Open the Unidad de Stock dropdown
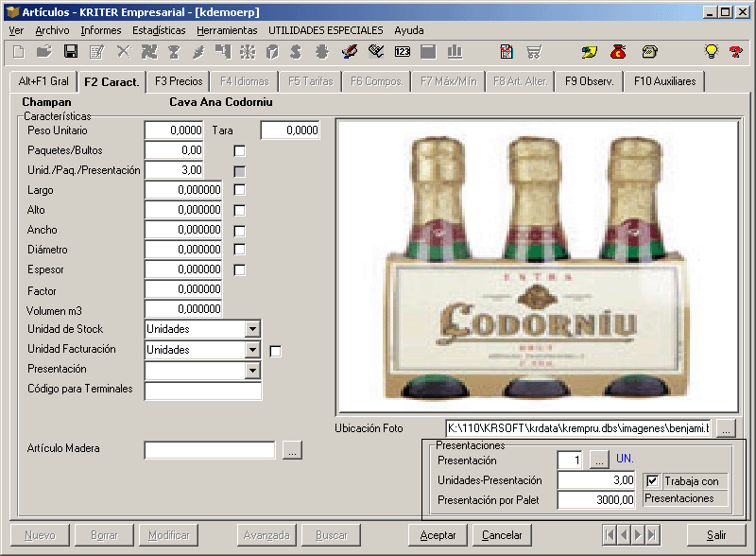Image resolution: width=756 pixels, height=556 pixels. (x=252, y=329)
